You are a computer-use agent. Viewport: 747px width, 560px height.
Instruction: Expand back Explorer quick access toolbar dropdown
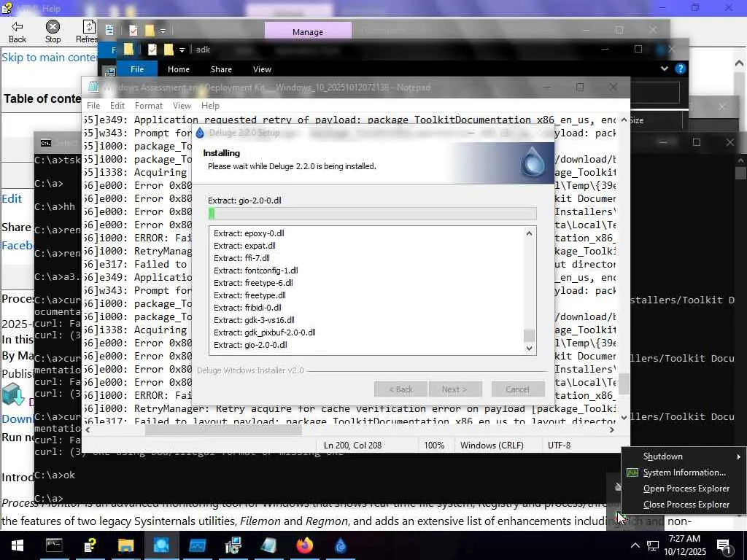(163, 31)
